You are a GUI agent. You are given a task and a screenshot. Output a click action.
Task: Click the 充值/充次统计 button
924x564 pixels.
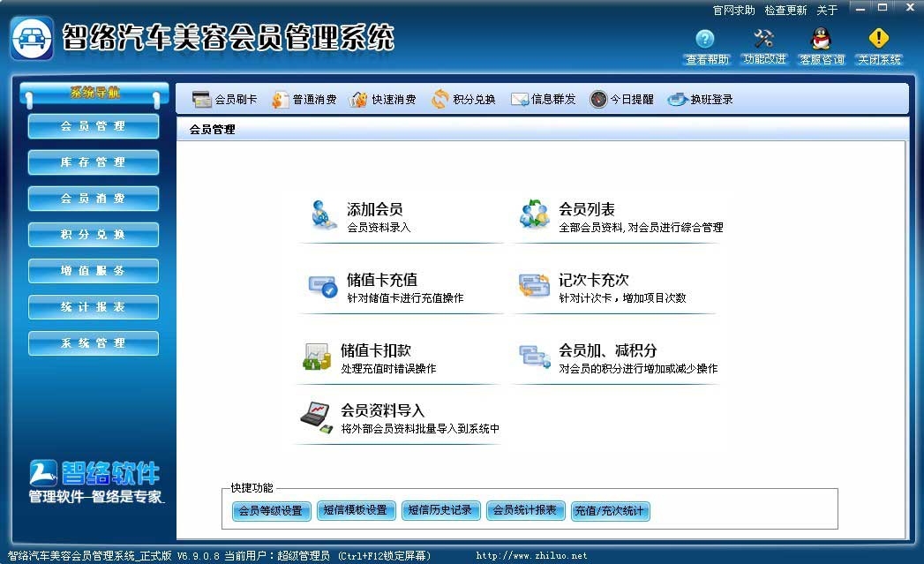pyautogui.click(x=610, y=511)
